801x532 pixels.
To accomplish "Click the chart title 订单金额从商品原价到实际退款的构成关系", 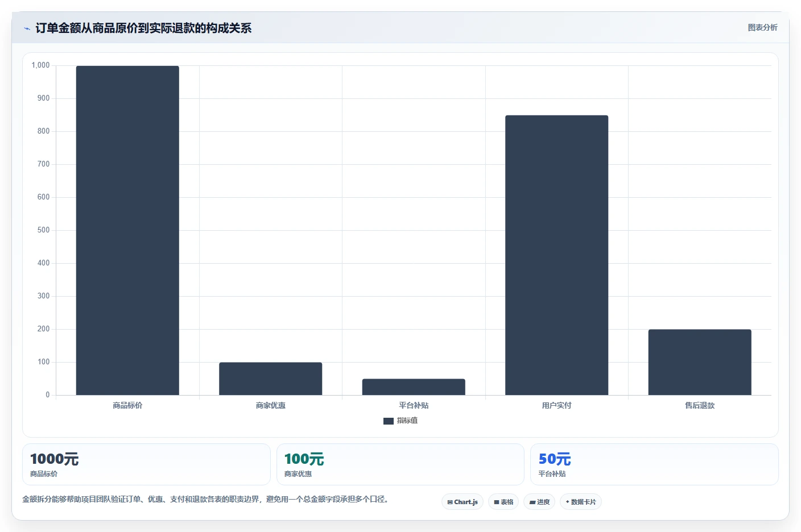I will 143,28.
